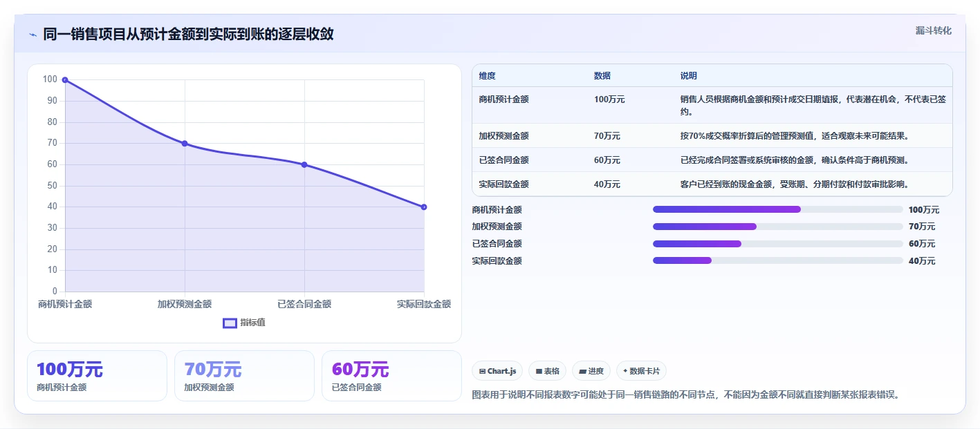The width and height of the screenshot is (980, 429).
Task: Click the chart data point at value 60
Action: pyautogui.click(x=304, y=164)
